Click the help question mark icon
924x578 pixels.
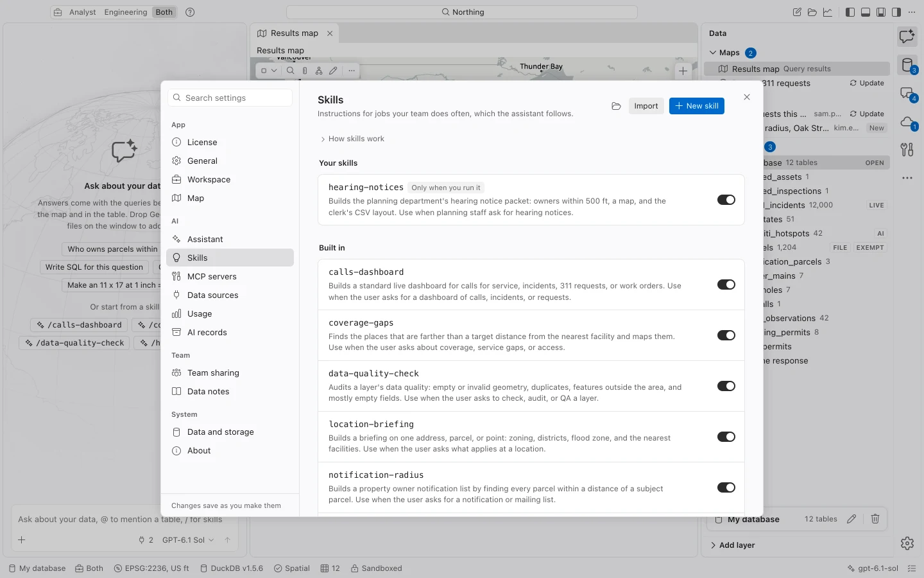[190, 12]
